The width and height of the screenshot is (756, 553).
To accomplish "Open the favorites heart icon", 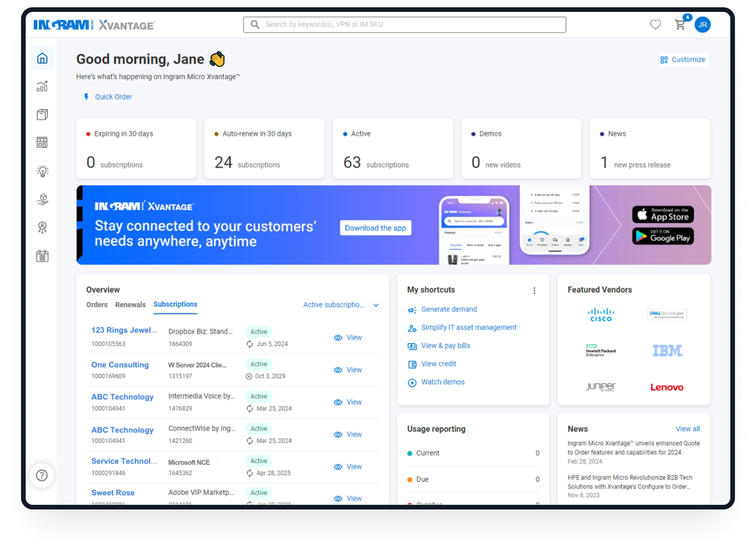I will (x=655, y=25).
